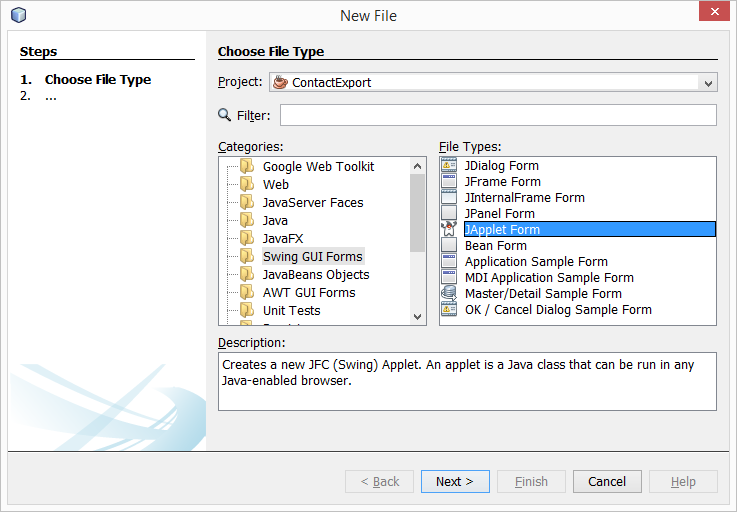Click the Swing GUI Forms folder icon

(246, 257)
